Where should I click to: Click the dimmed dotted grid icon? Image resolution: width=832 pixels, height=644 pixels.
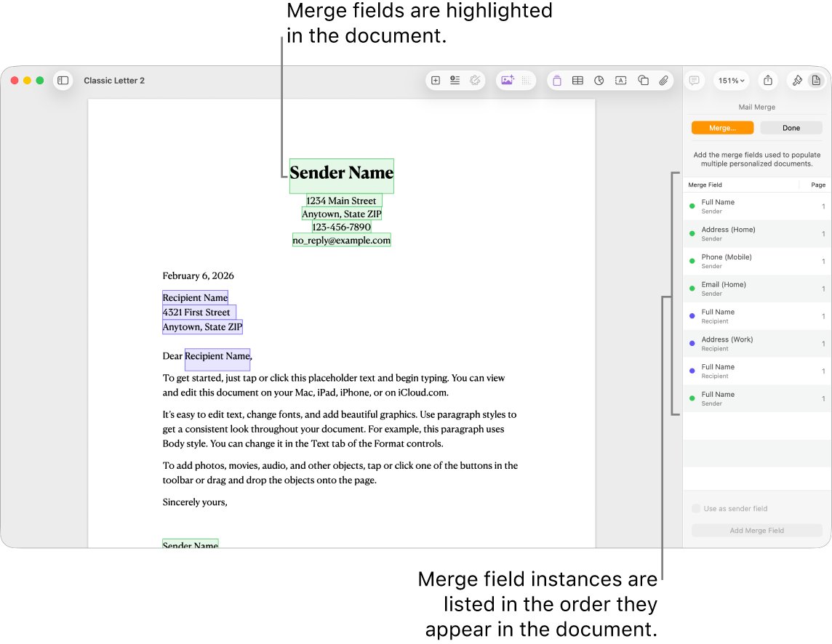(x=526, y=81)
